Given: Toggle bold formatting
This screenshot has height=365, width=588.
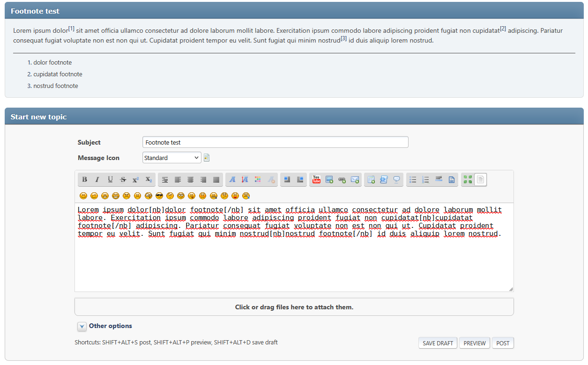Looking at the screenshot, I should pyautogui.click(x=85, y=180).
